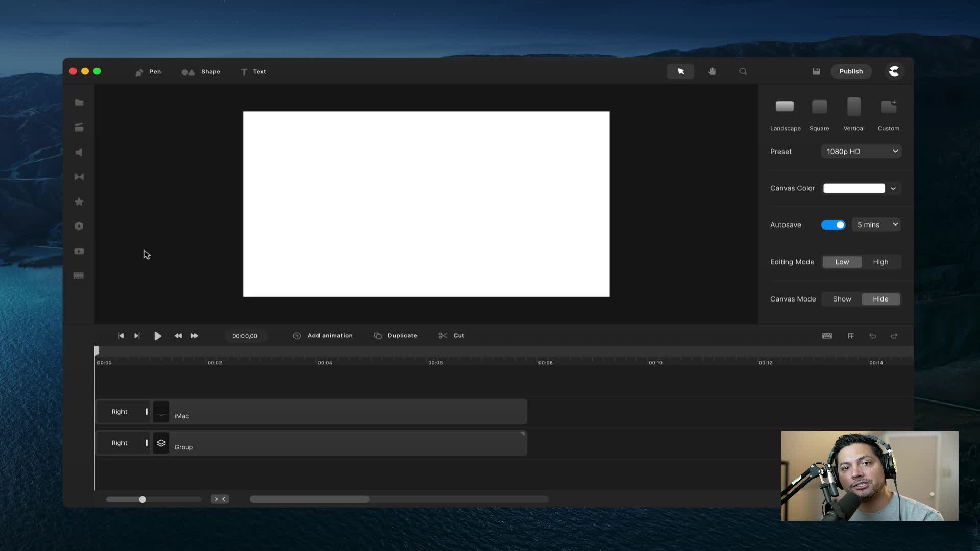Viewport: 980px width, 551px height.
Task: Click the fast-forward button
Action: (x=194, y=336)
